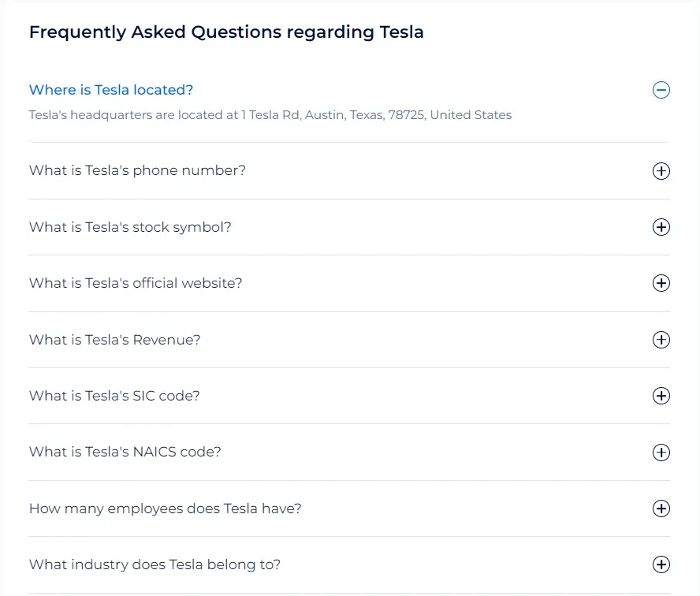This screenshot has width=700, height=596.
Task: Expand 'What is Tesla's stock symbol?'
Action: coord(130,227)
